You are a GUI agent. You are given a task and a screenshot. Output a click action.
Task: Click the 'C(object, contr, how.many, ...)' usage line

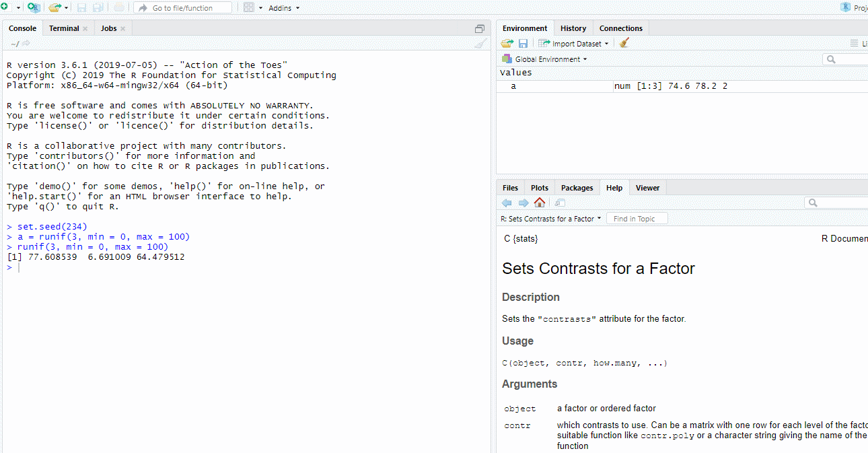pyautogui.click(x=585, y=363)
